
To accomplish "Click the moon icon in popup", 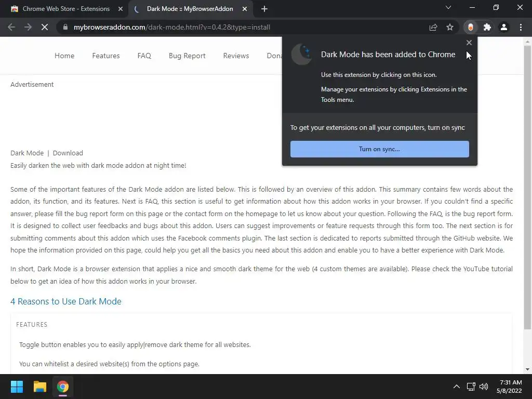I will [302, 54].
